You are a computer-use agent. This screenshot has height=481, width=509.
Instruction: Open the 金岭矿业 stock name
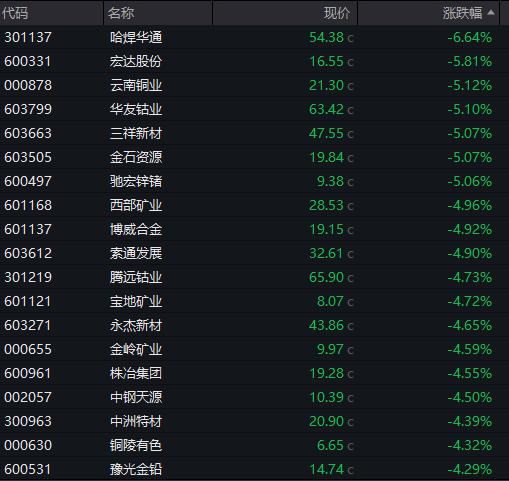tap(136, 349)
